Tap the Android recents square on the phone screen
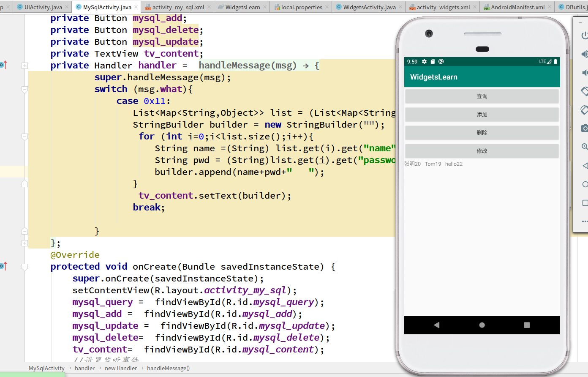This screenshot has height=377, width=588. (527, 325)
